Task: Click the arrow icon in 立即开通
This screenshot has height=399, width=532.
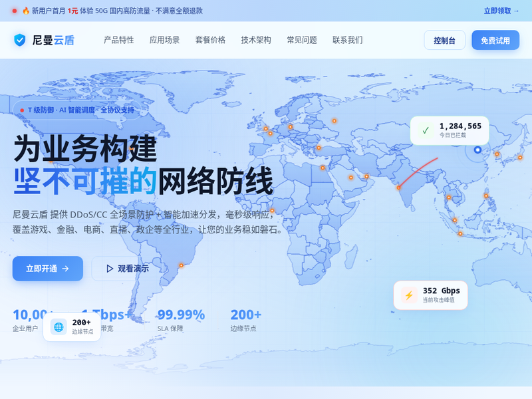Action: tap(65, 269)
